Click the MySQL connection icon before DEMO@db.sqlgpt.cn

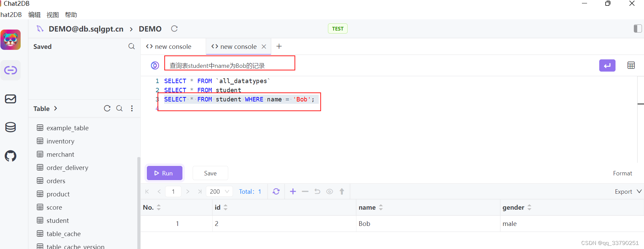tap(40, 29)
